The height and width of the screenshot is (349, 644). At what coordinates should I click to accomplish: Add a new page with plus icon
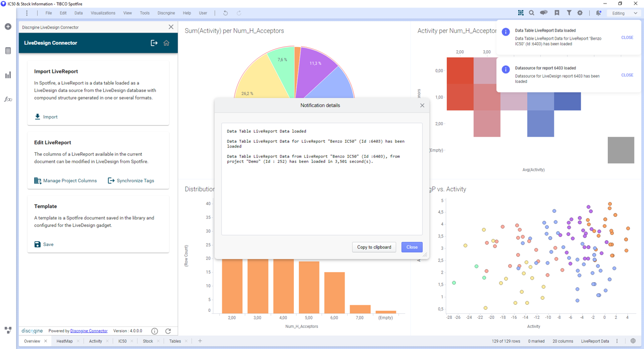pyautogui.click(x=200, y=341)
